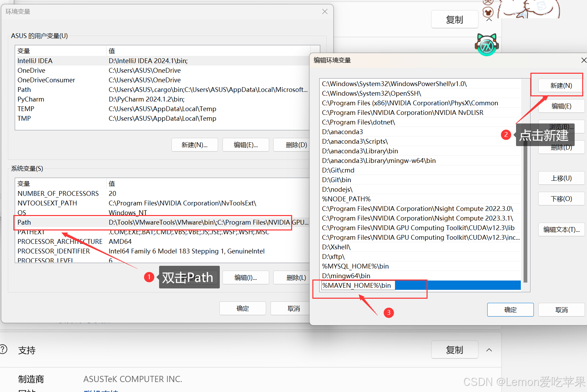Click the %MAVEN_HOME%\bin entry input field
587x392 pixels.
358,285
